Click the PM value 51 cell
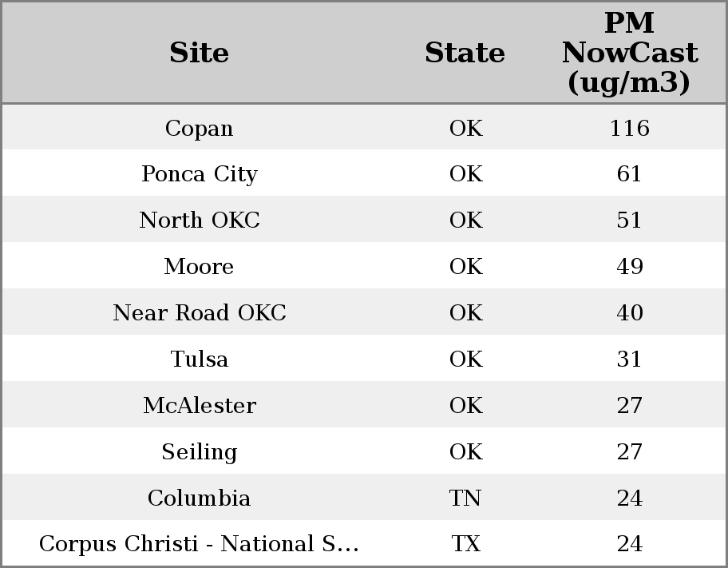728x568 pixels. click(x=629, y=220)
